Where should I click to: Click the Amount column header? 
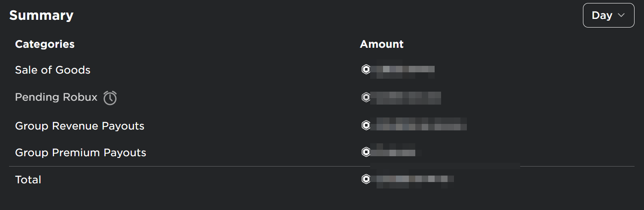(381, 44)
